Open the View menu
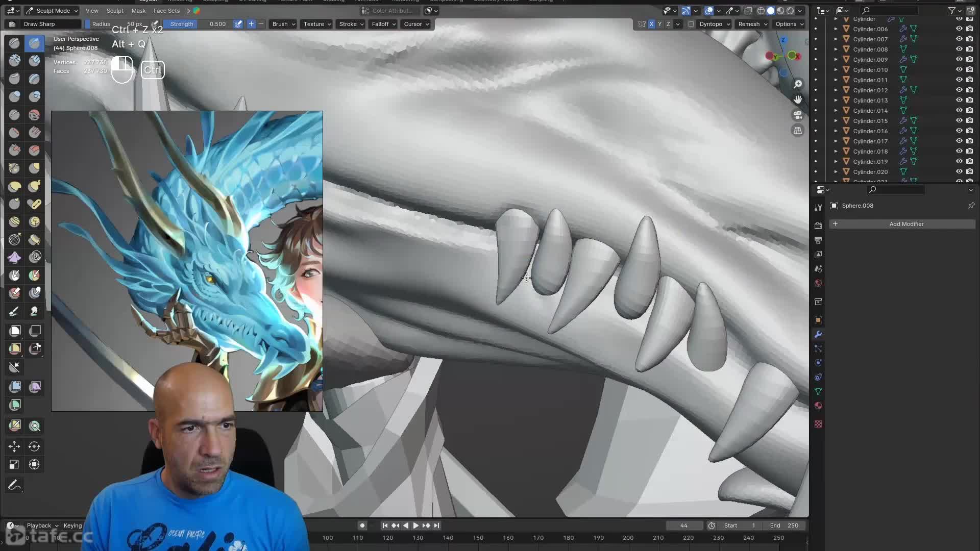This screenshot has height=551, width=980. click(92, 11)
